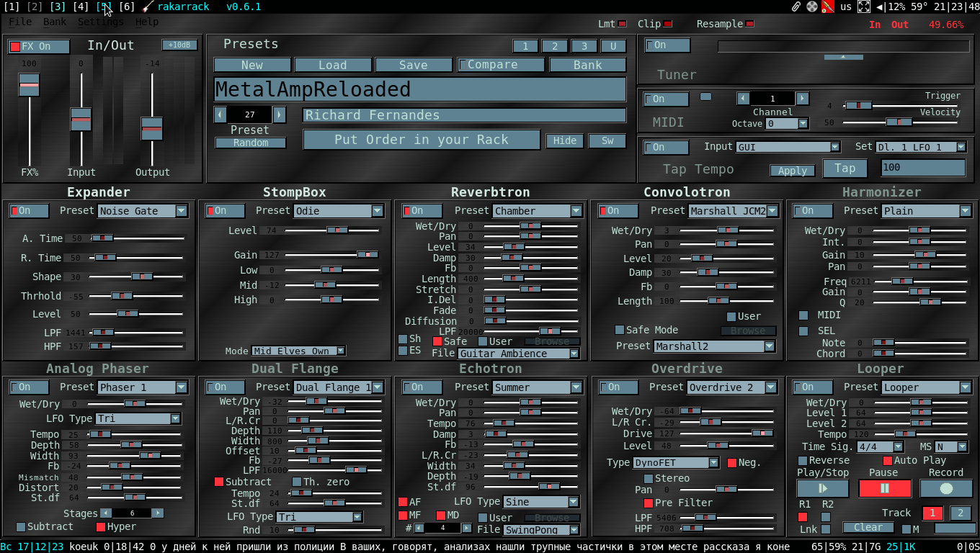Start Looper Play/Stop button

[x=822, y=488]
